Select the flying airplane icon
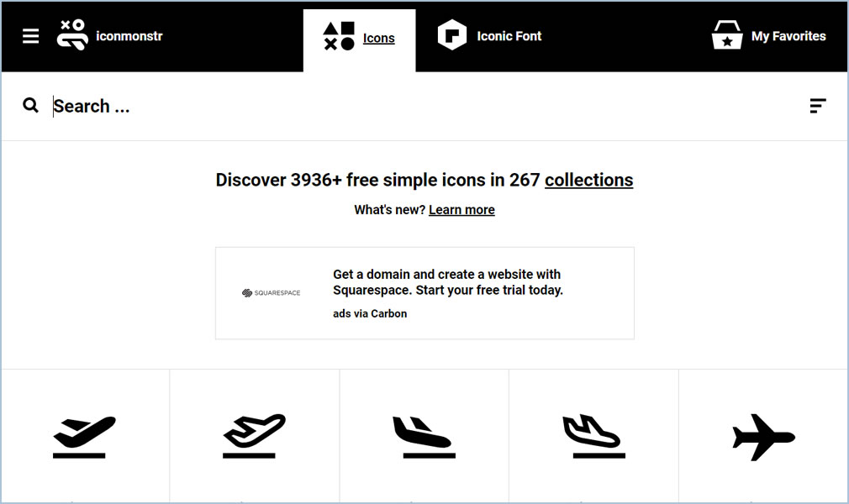 click(763, 438)
